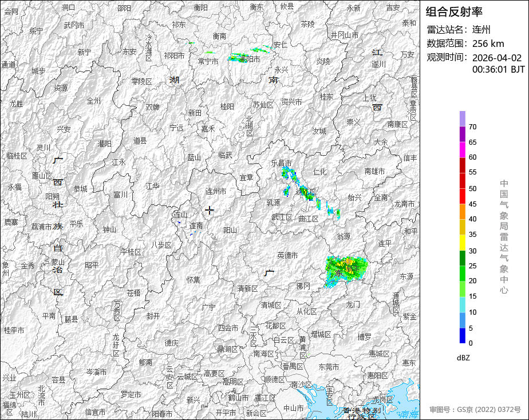Click the 45 value on the dBZ scale

coord(473,204)
